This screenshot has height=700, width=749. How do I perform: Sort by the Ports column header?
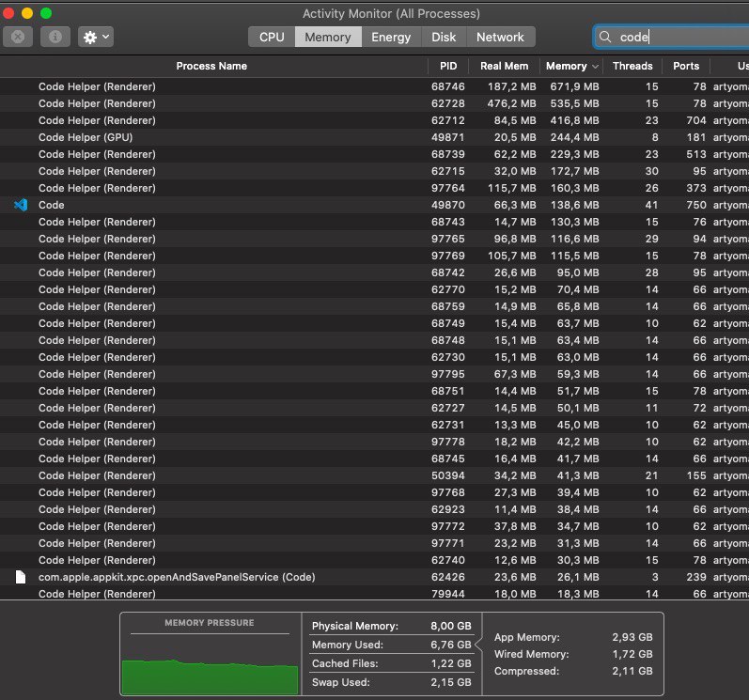[x=686, y=66]
